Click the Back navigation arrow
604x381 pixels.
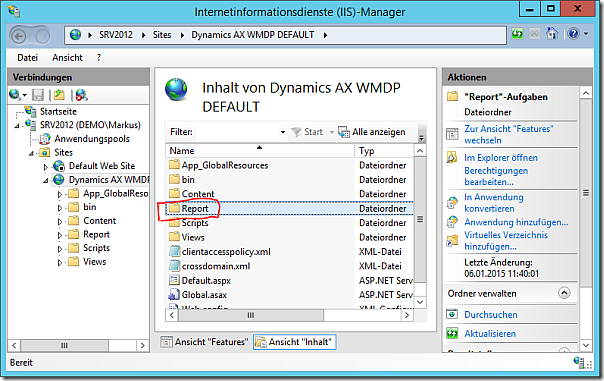point(18,36)
